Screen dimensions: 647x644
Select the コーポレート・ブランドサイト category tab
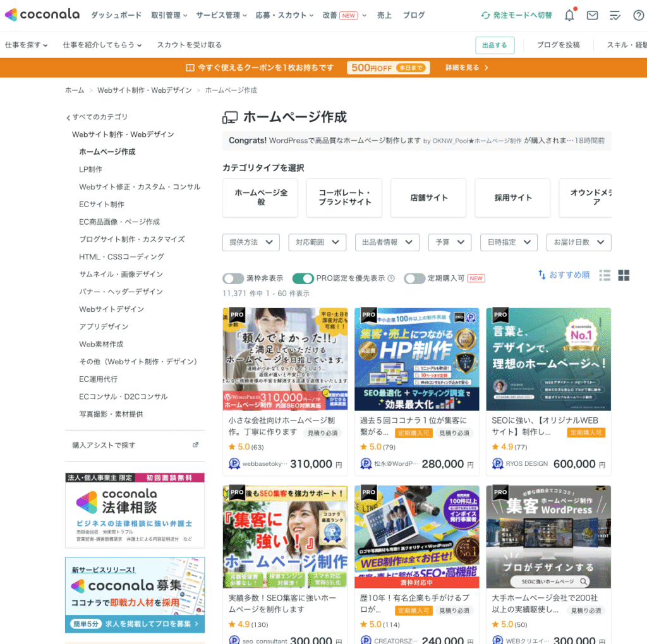click(x=344, y=198)
